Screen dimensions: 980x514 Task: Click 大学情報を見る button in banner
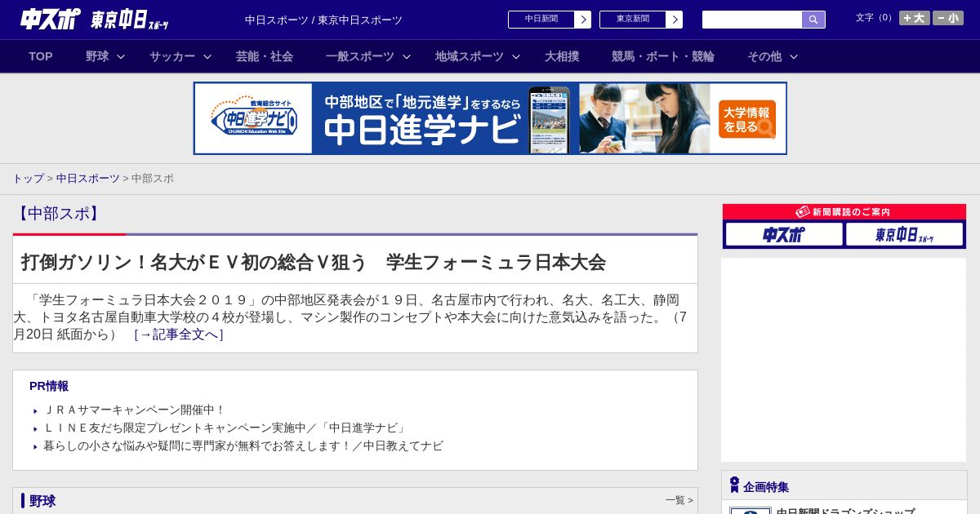(x=747, y=119)
